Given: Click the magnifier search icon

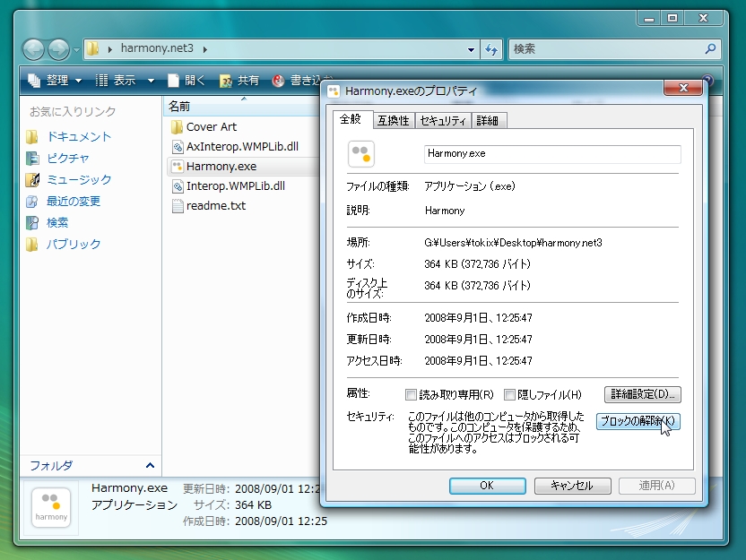Looking at the screenshot, I should (x=710, y=48).
